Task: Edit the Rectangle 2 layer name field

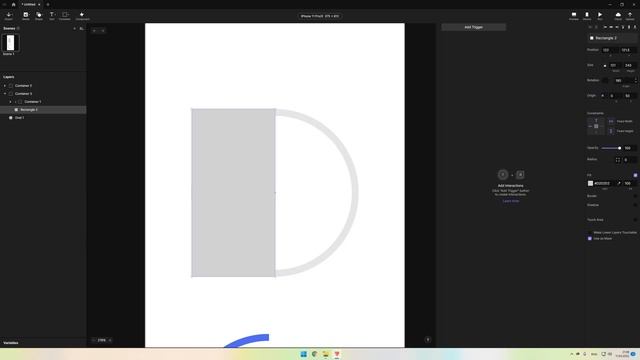Action: [x=613, y=38]
